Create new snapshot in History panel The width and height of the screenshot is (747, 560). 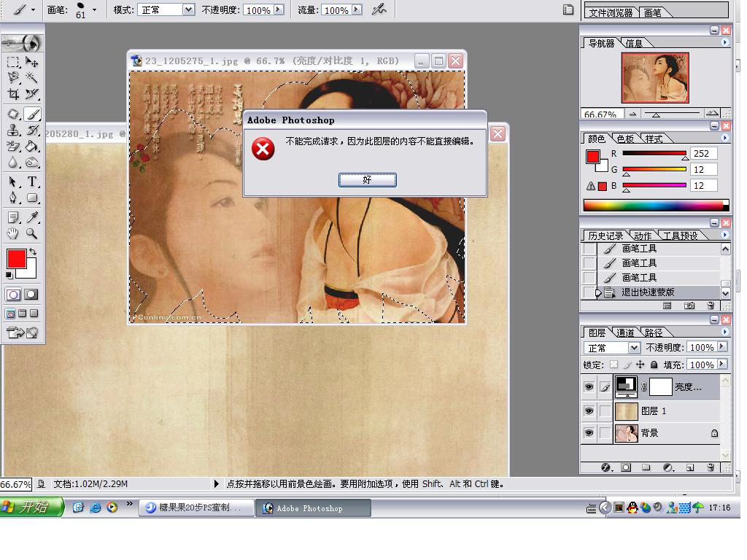[689, 306]
